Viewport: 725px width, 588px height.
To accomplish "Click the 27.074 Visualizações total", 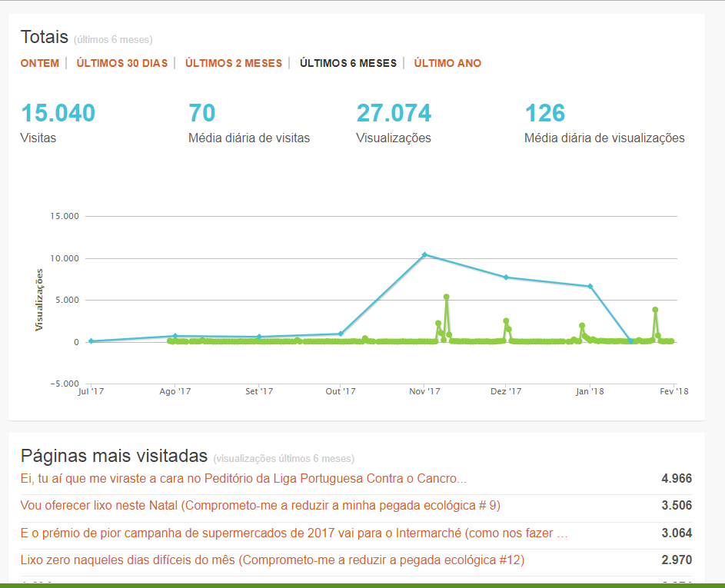I will (x=394, y=112).
